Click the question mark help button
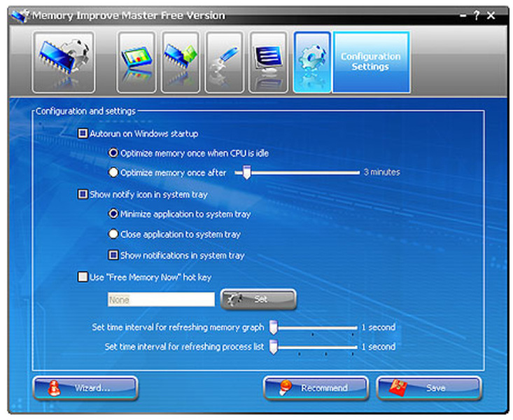 (x=477, y=15)
